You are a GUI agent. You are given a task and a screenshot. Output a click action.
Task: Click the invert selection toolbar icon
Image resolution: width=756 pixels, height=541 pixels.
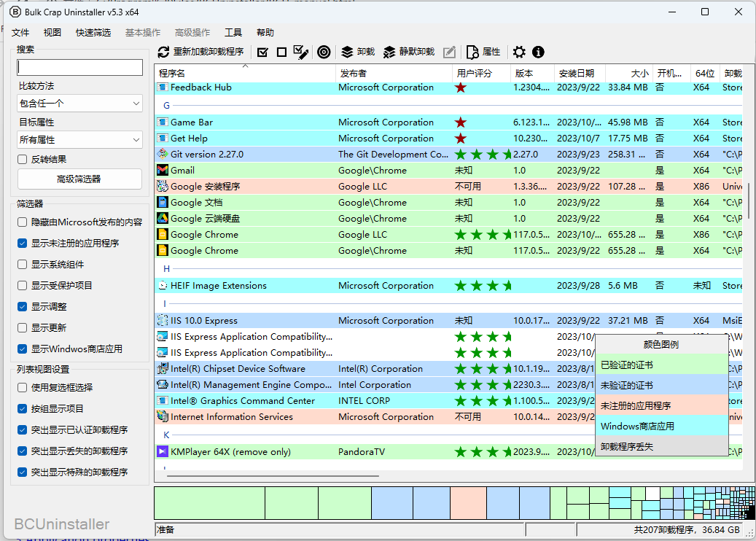301,52
